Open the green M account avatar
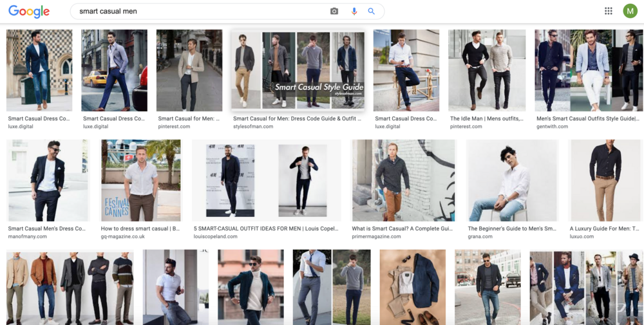Viewport: 644px width, 325px height. pos(630,11)
